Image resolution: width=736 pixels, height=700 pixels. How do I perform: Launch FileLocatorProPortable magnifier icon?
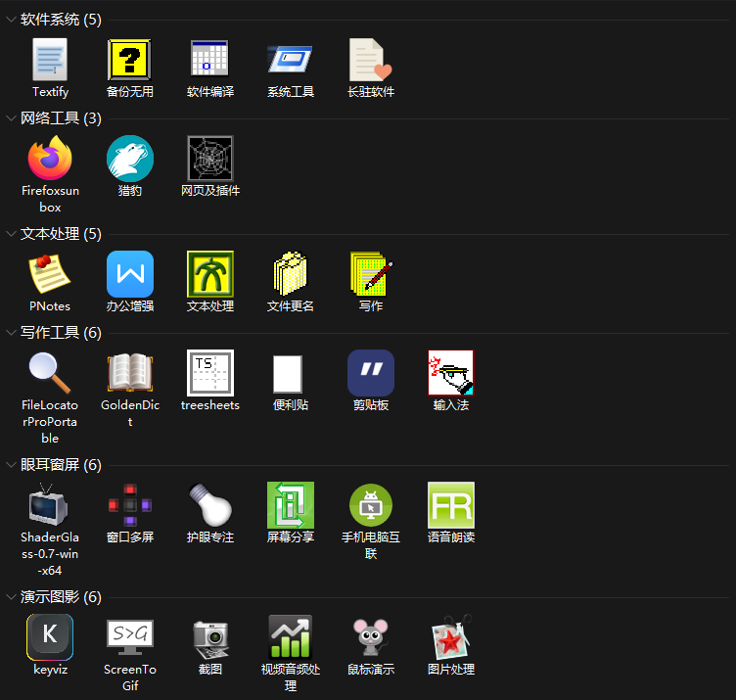pos(50,373)
